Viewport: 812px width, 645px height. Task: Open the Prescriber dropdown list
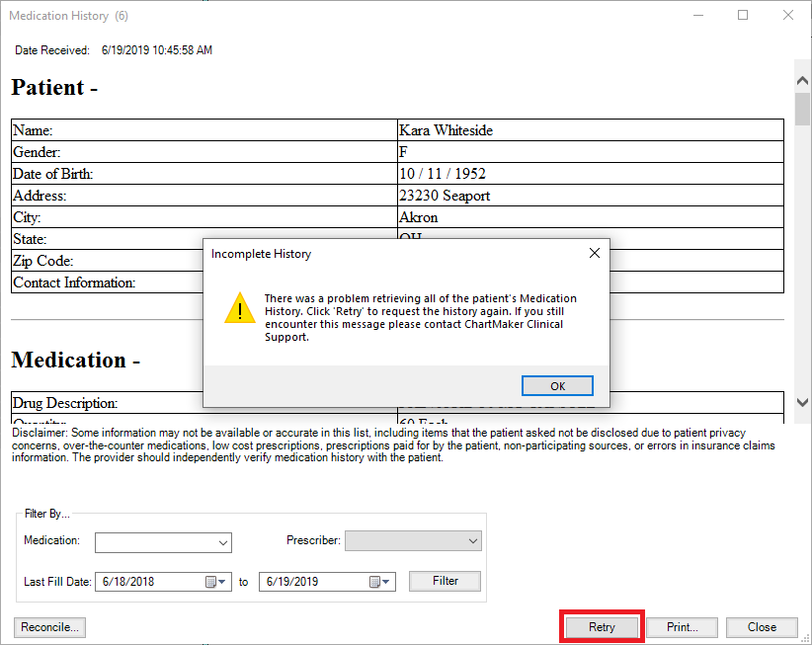pyautogui.click(x=472, y=541)
